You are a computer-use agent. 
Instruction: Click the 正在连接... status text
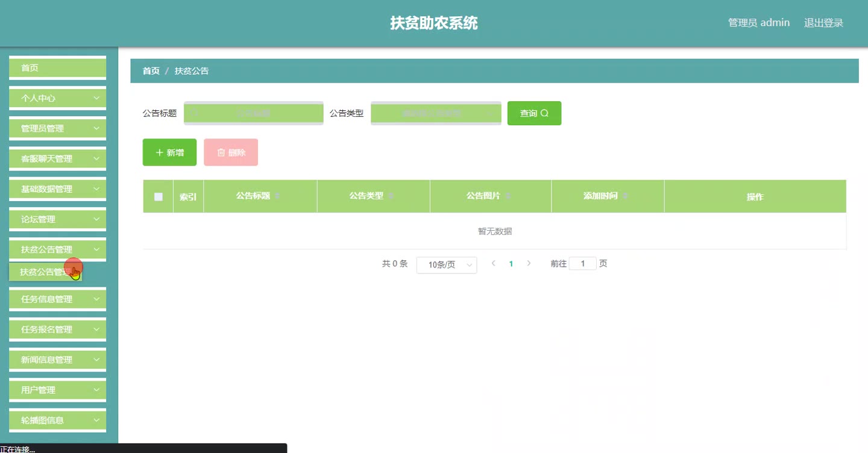click(x=17, y=449)
